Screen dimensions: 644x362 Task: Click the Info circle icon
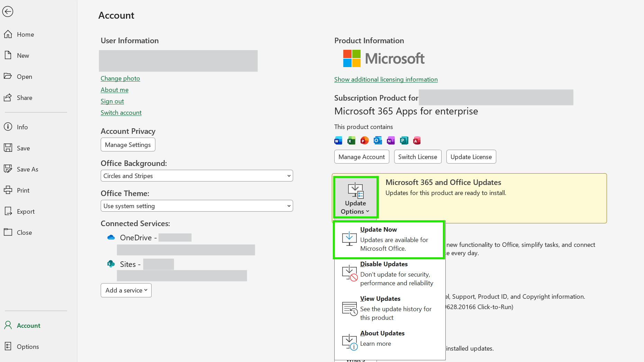coord(8,127)
